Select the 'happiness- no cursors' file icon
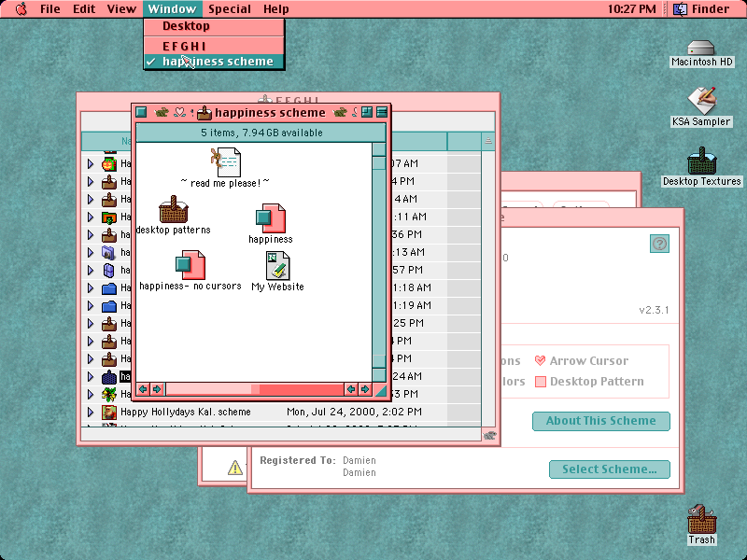747x560 pixels. coord(190,265)
